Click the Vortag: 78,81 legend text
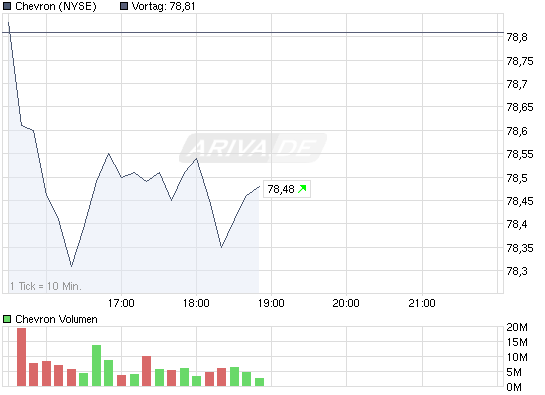Screen dimensions: 545x395 (163, 6)
